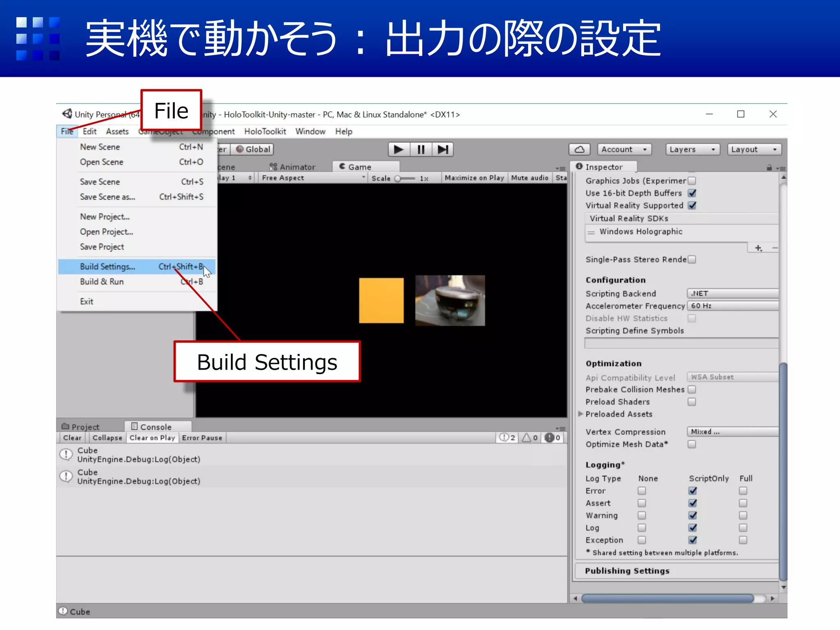Open Scripting Backend .NET dropdown
The image size is (840, 630).
tap(733, 293)
